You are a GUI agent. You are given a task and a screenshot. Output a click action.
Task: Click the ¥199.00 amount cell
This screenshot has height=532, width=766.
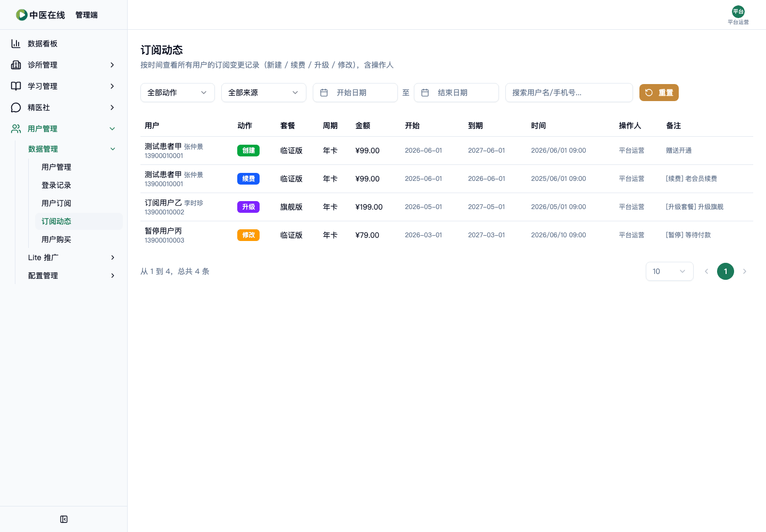tap(369, 207)
